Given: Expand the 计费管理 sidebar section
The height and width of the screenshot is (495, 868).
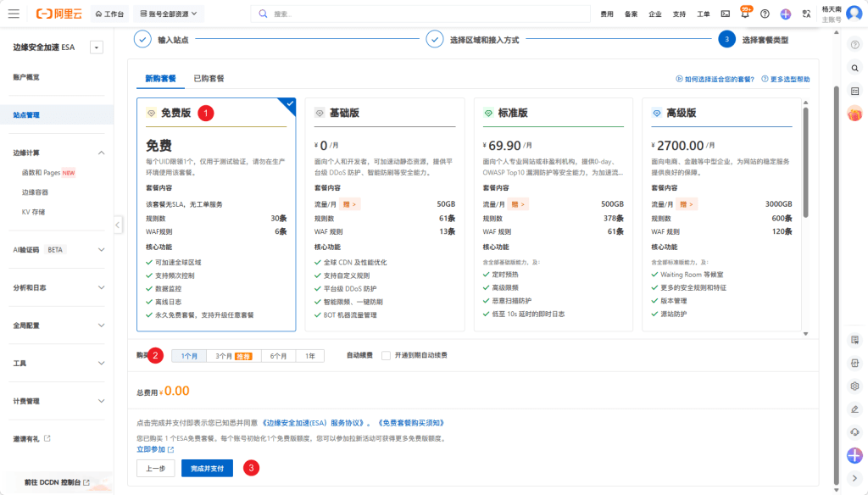Looking at the screenshot, I should [x=51, y=398].
